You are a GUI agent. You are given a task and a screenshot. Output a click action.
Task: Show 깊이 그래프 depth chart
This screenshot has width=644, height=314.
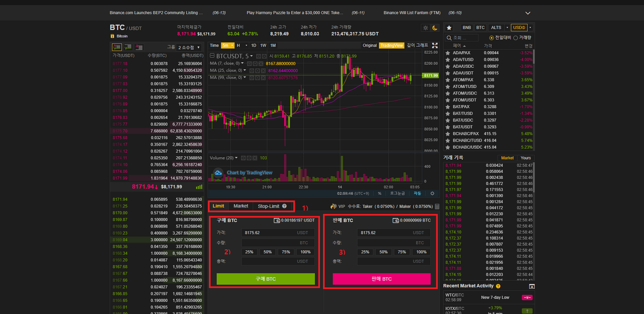[x=418, y=45]
